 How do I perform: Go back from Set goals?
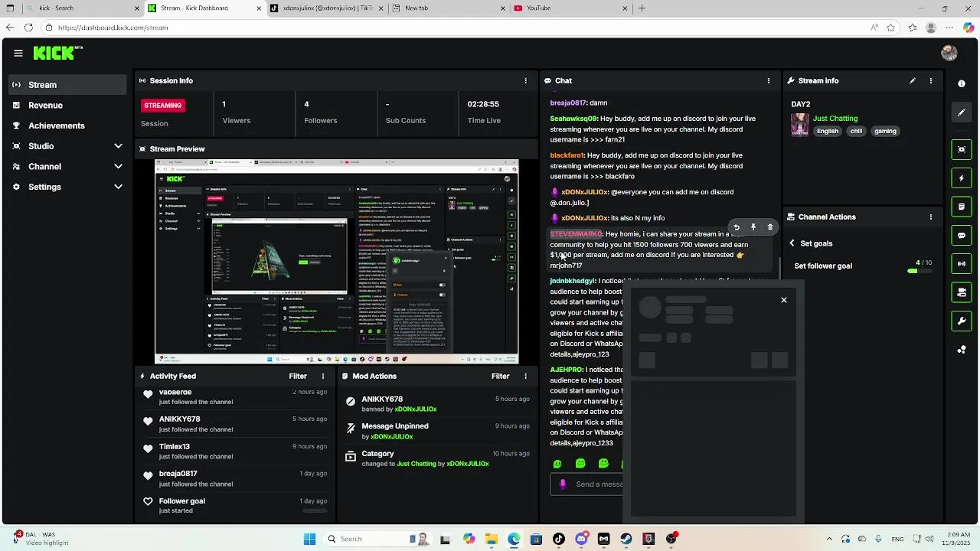[792, 243]
